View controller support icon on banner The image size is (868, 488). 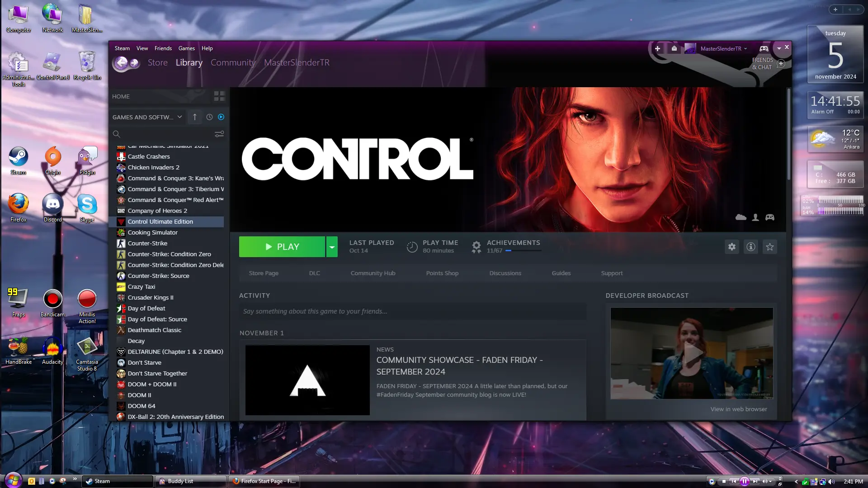tap(770, 217)
